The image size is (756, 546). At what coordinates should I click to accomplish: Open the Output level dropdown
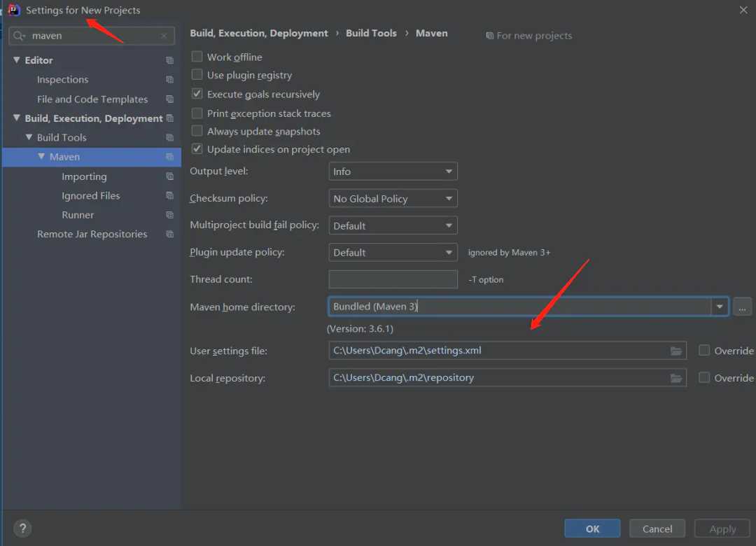click(393, 171)
